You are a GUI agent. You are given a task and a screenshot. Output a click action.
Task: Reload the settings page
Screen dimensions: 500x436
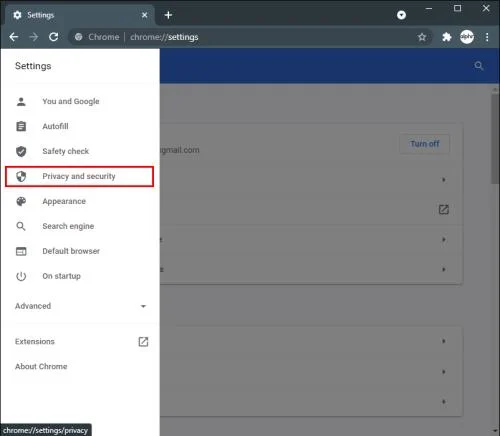pos(54,37)
